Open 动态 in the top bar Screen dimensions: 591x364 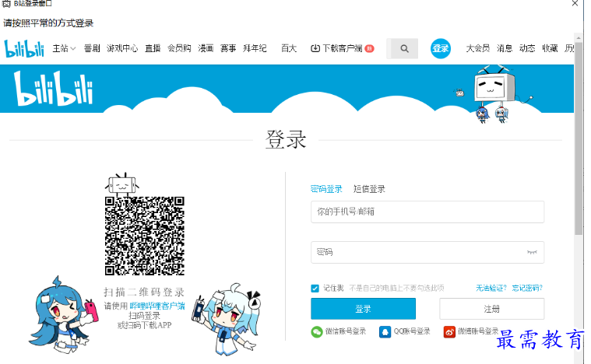pos(527,48)
